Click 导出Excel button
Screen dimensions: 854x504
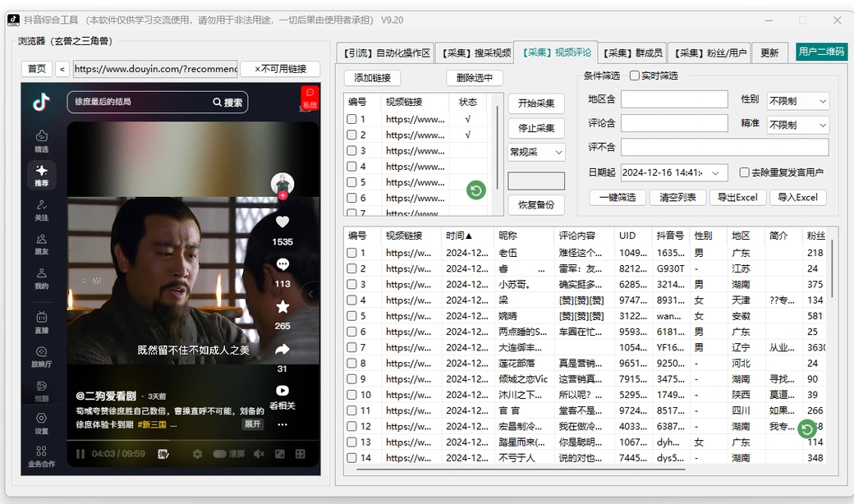coord(737,198)
